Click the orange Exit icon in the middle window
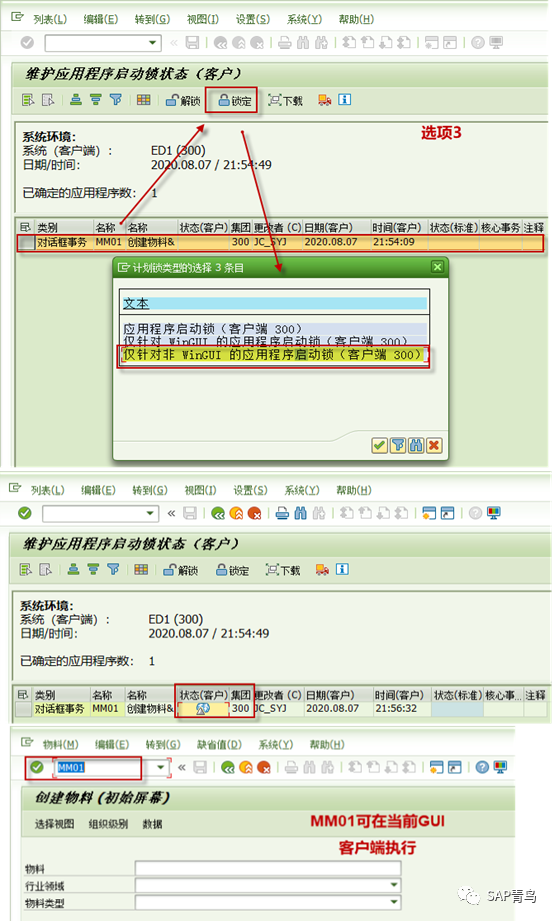 [x=236, y=513]
